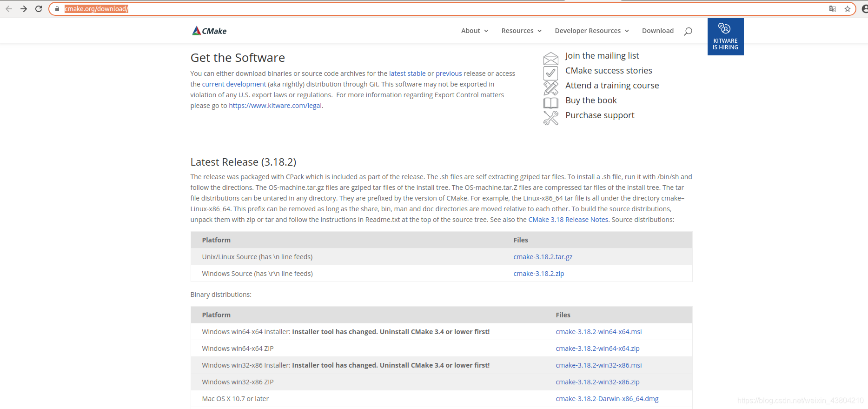
Task: Expand the About menu
Action: [x=475, y=31]
